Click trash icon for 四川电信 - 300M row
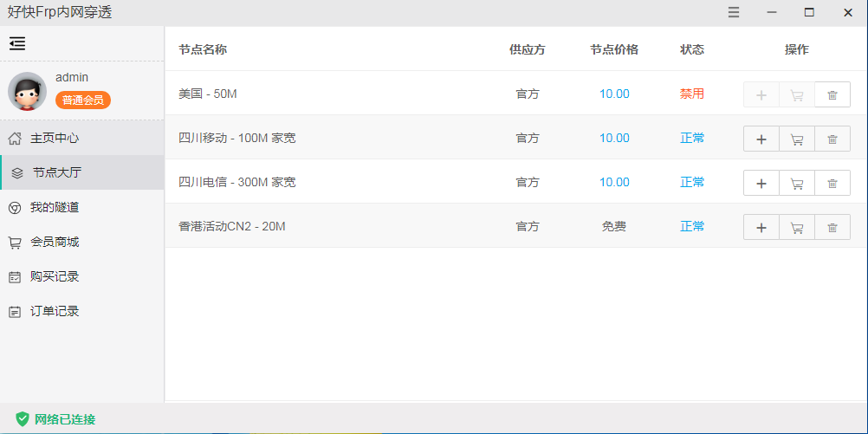868x434 pixels. [832, 183]
